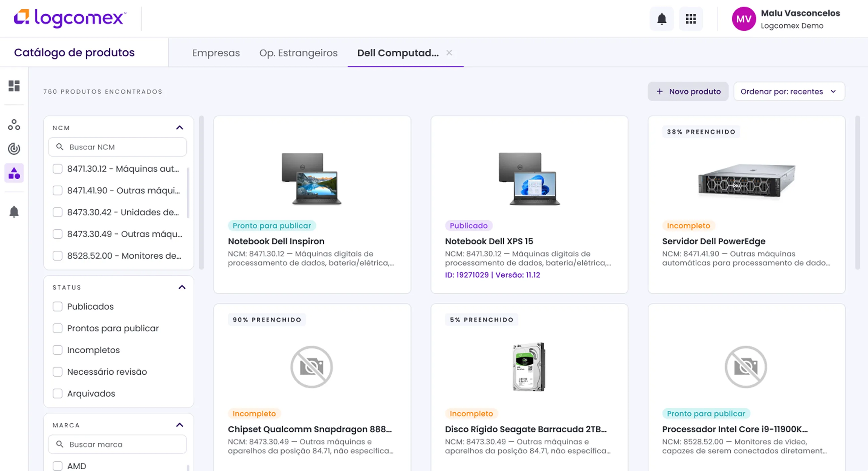Click the Buscar NCM search field
This screenshot has width=868, height=471.
tap(121, 147)
